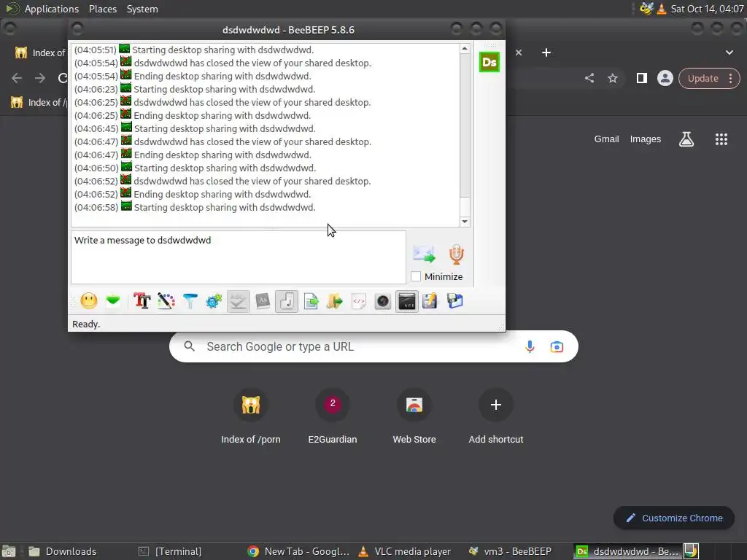Click the code snippet page icon
This screenshot has height=560, width=747.
359,301
